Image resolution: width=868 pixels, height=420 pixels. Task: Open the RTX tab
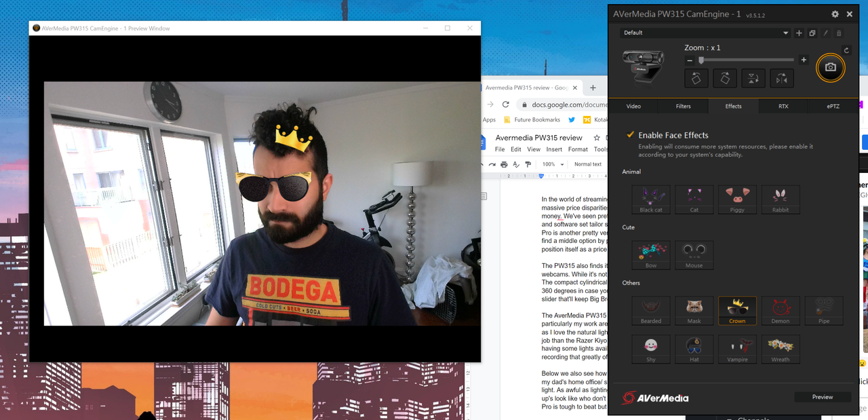(x=783, y=106)
